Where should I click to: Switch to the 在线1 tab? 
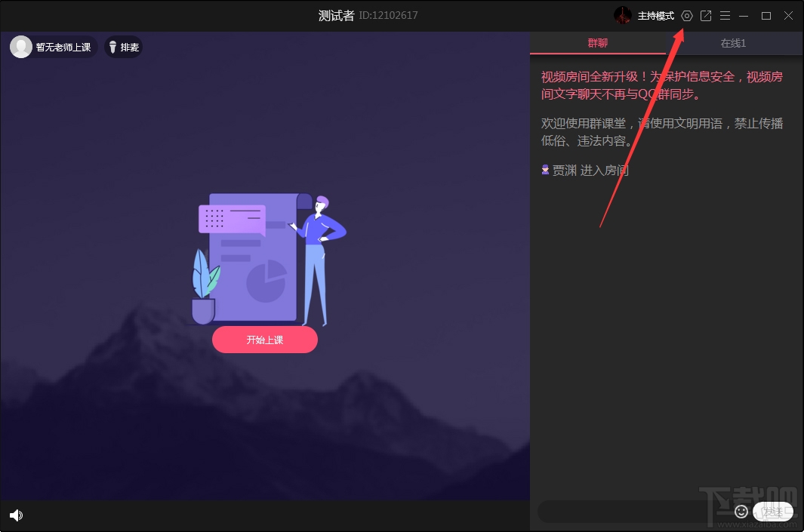[732, 43]
